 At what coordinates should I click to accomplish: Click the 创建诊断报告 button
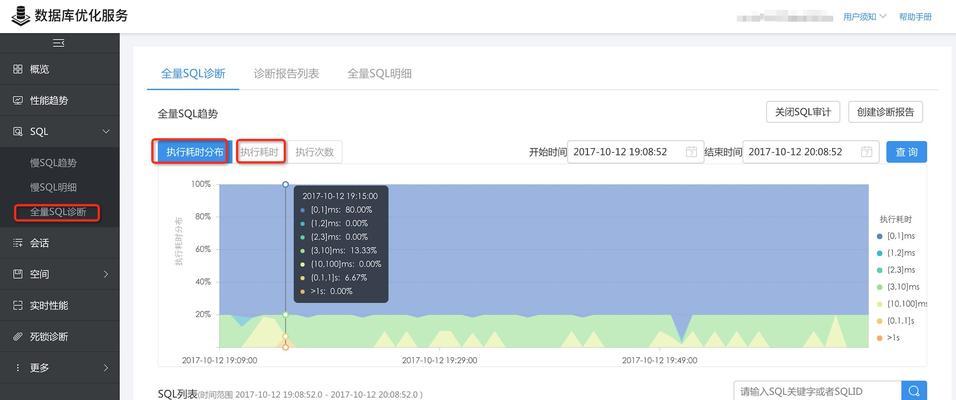885,112
